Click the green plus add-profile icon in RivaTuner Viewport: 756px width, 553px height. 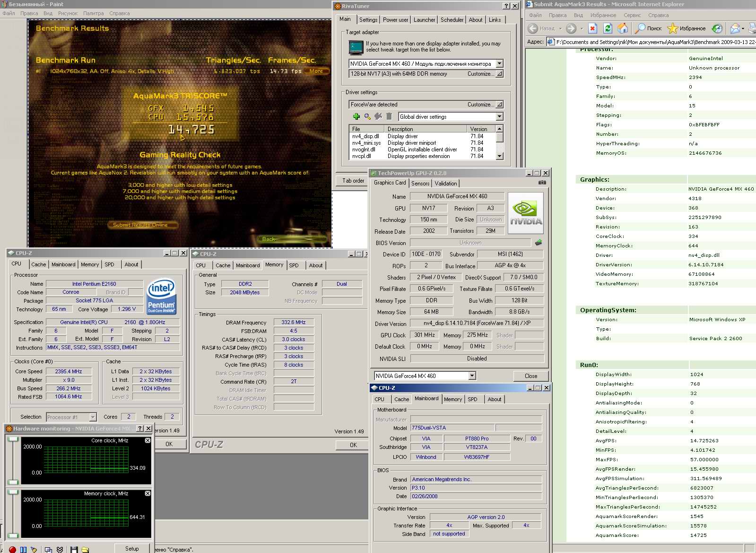pyautogui.click(x=356, y=116)
